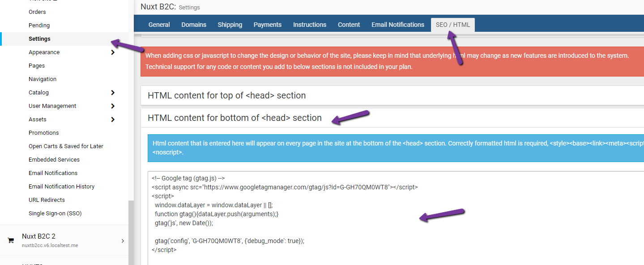This screenshot has height=265, width=644.
Task: Open Promotions in the sidebar
Action: (44, 133)
